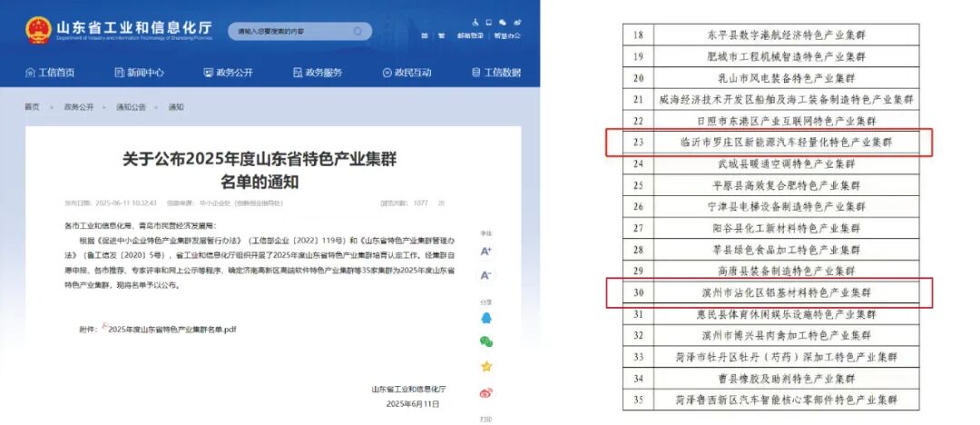
Task: Open the 智慧办公 link
Action: (507, 36)
